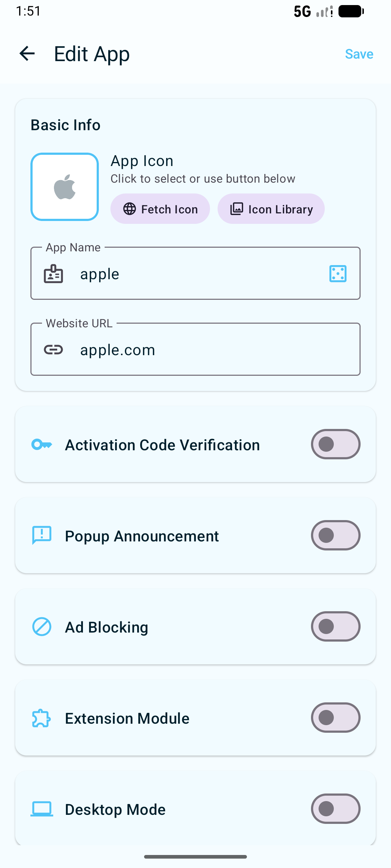Image resolution: width=391 pixels, height=868 pixels.
Task: Tap the ID badge icon in App Name
Action: 53,274
